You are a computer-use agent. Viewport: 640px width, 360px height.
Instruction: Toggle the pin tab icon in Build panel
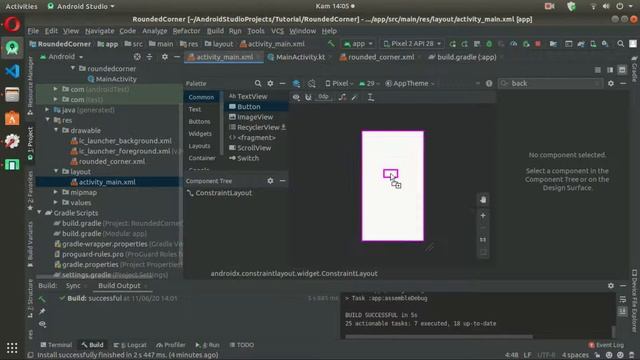coord(42,311)
